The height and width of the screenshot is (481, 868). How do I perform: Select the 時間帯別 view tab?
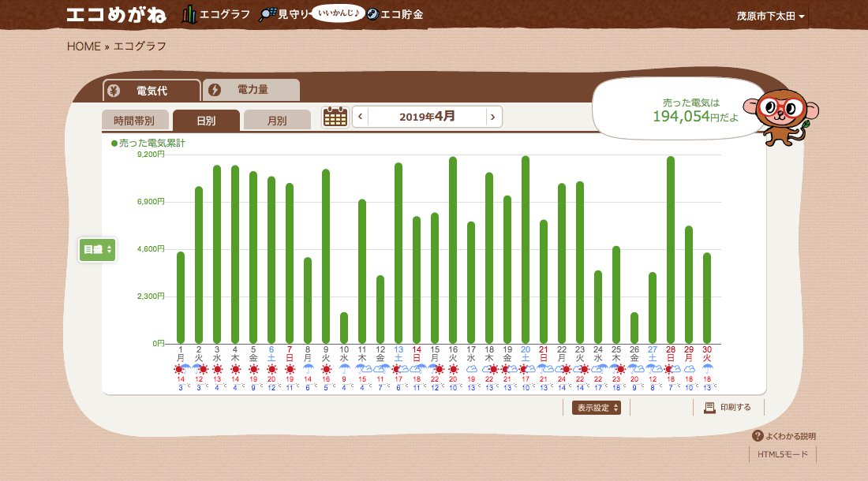click(x=134, y=121)
